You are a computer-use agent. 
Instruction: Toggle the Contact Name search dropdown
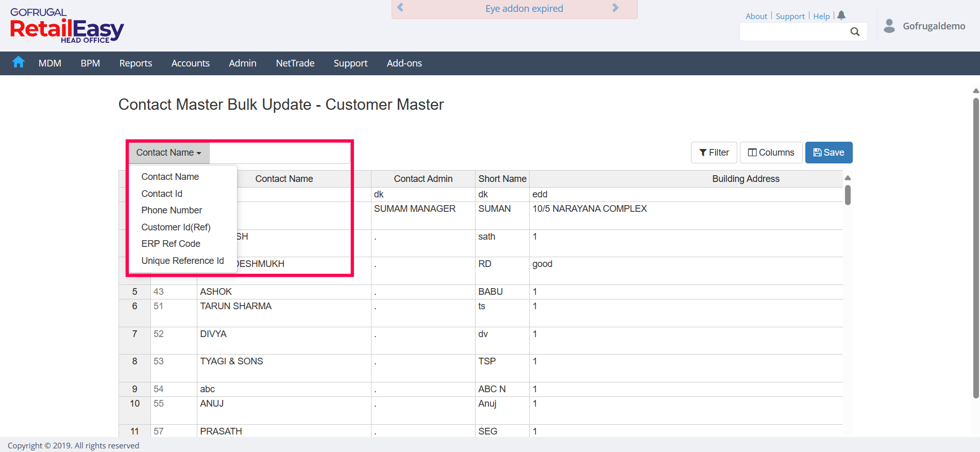168,153
